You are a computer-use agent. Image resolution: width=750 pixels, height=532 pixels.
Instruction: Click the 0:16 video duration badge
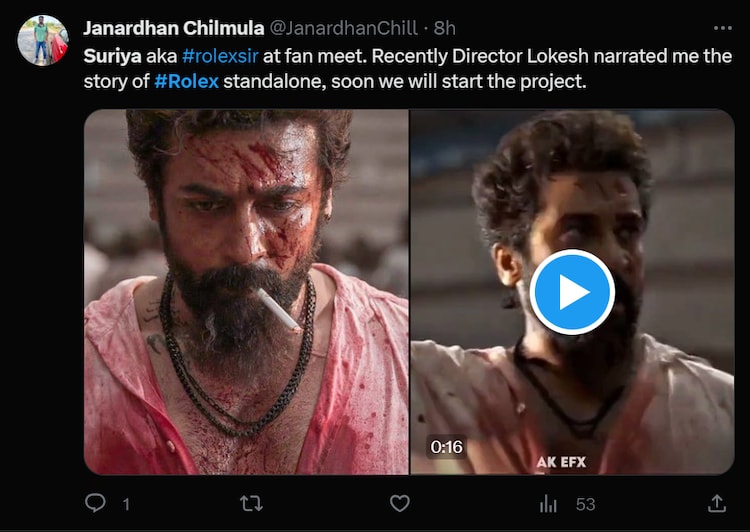pyautogui.click(x=446, y=447)
